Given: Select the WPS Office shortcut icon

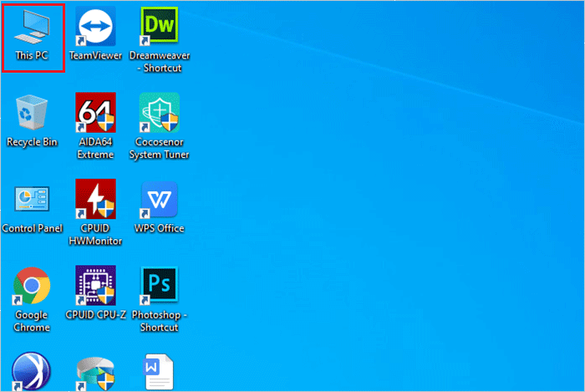Looking at the screenshot, I should pyautogui.click(x=160, y=199).
